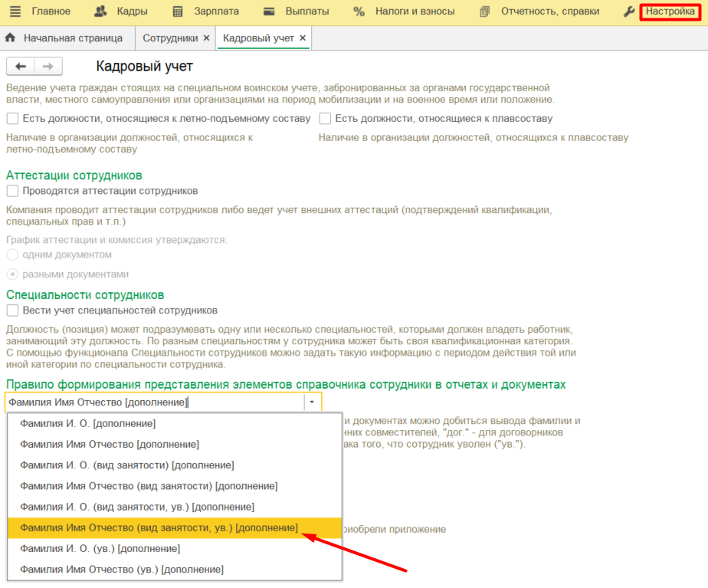Enable летно-подъемный состав positions checkbox

[x=12, y=119]
